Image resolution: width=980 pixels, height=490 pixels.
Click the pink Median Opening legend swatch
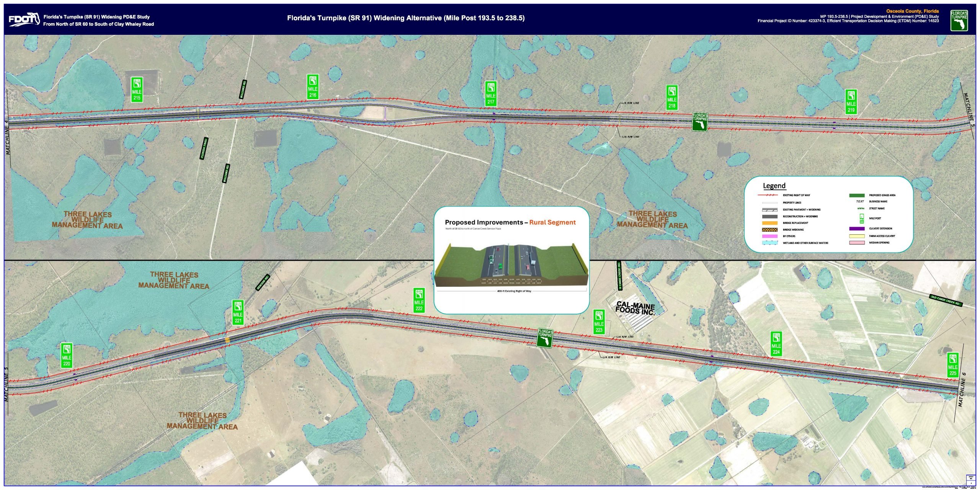tap(857, 243)
